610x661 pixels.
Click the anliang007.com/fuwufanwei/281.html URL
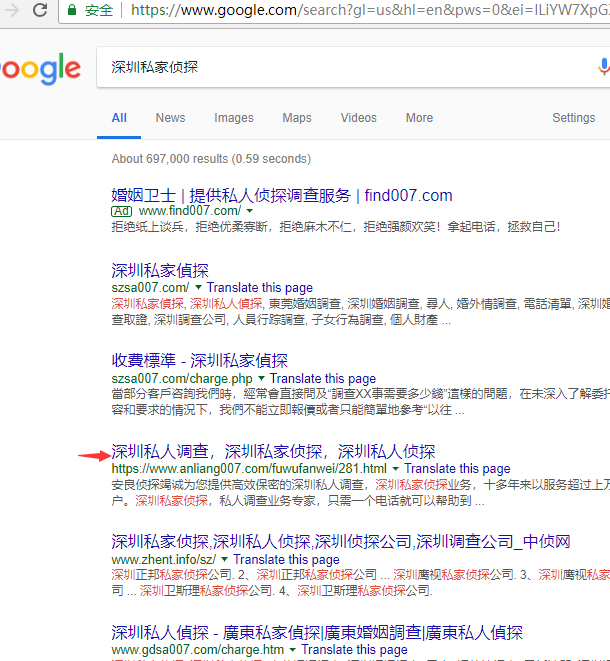tap(249, 469)
